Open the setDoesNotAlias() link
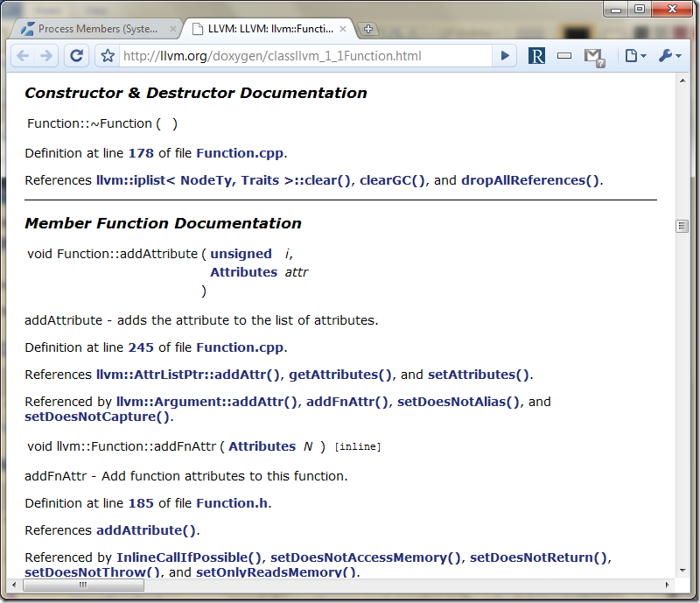Screen dimensions: 700x603 pos(458,402)
